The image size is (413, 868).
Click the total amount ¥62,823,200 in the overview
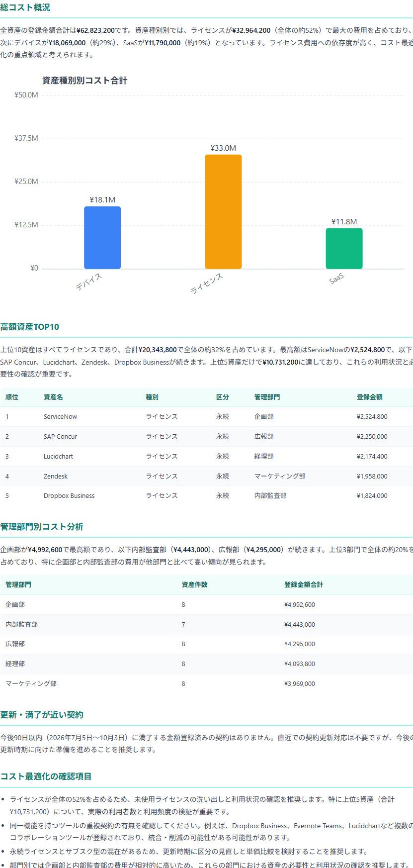pyautogui.click(x=96, y=30)
